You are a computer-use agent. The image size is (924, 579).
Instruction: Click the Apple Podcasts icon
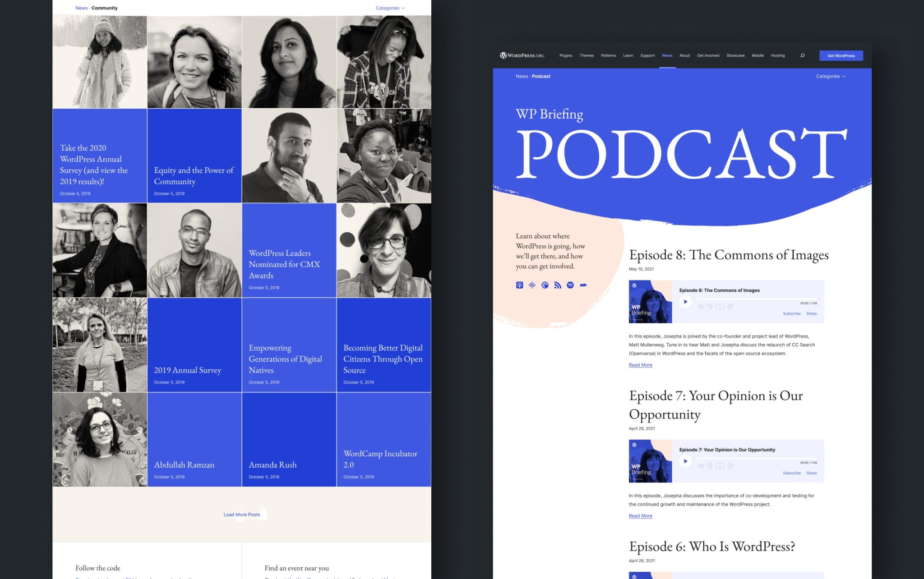coord(519,285)
